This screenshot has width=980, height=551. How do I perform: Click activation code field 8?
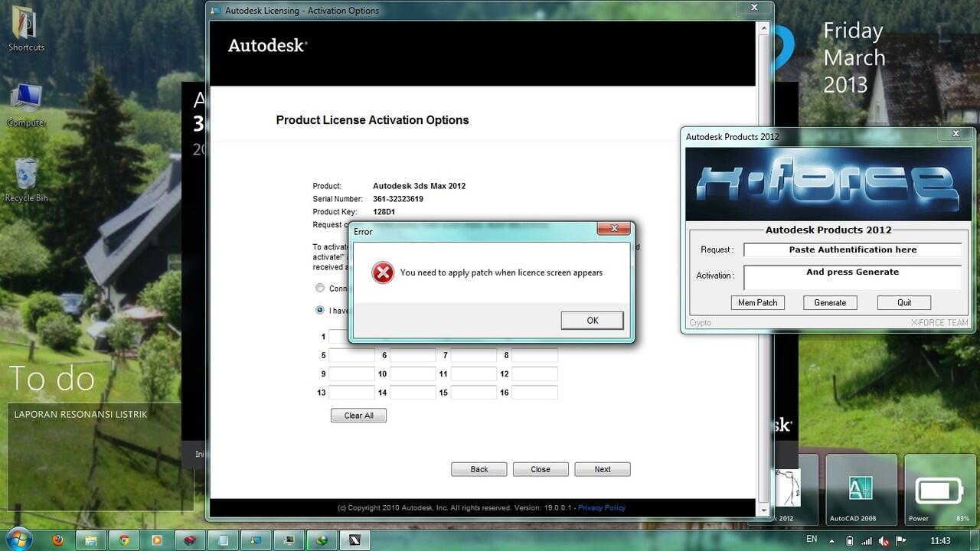coord(534,355)
